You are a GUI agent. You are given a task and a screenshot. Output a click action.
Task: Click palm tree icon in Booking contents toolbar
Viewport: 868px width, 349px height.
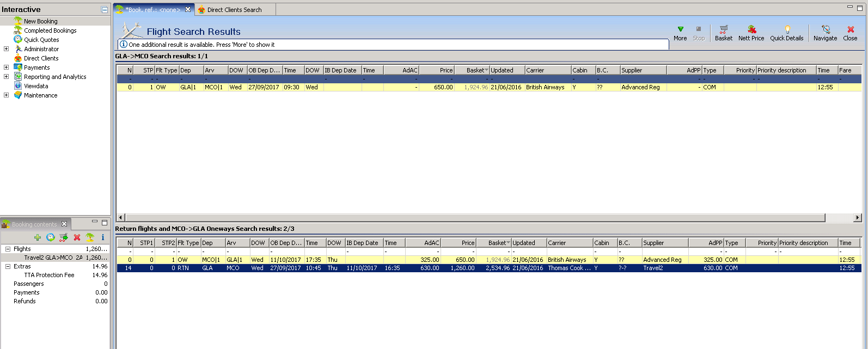pos(90,237)
